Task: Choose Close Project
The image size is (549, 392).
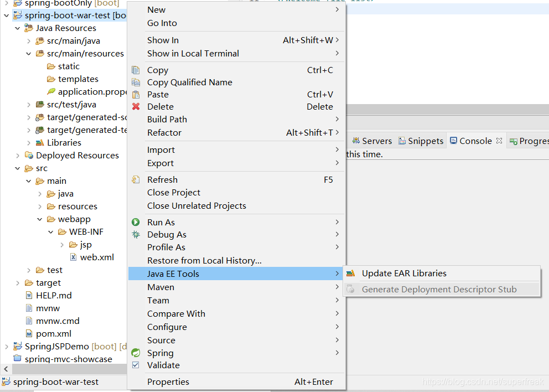Action: coord(236,193)
